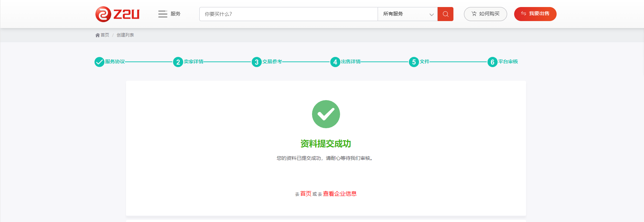This screenshot has width=644, height=222.
Task: Click the 你要买什么 search field
Action: [x=288, y=14]
